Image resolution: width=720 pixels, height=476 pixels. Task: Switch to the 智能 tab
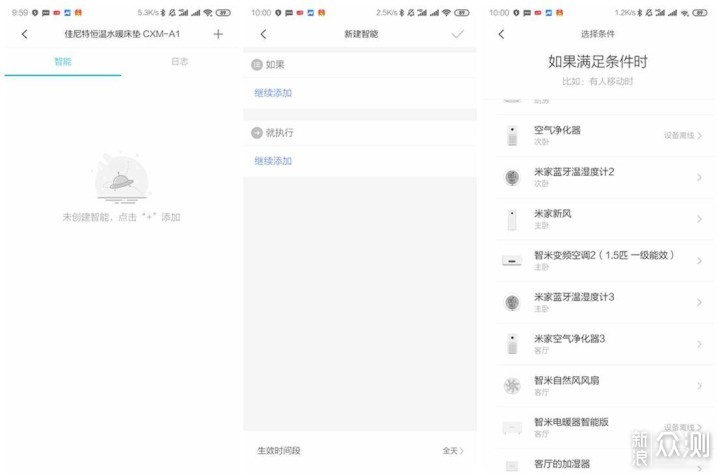pyautogui.click(x=62, y=62)
